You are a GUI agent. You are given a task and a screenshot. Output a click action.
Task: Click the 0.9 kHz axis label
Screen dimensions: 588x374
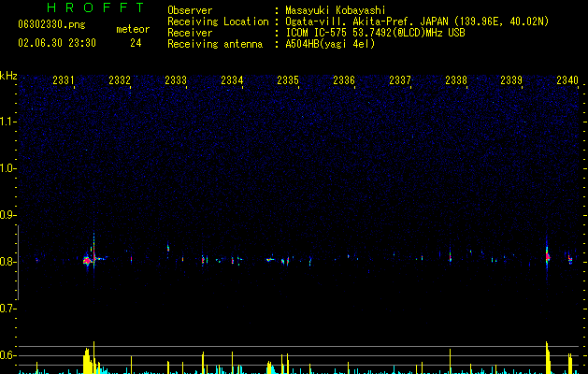tap(7, 215)
